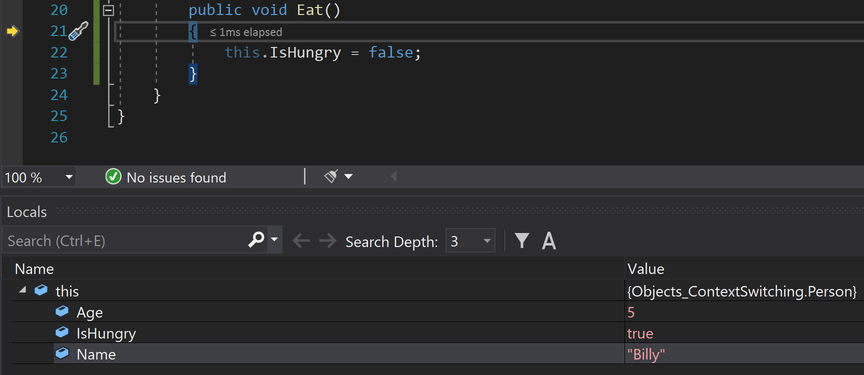
Task: Select the Name variable row
Action: (438, 354)
